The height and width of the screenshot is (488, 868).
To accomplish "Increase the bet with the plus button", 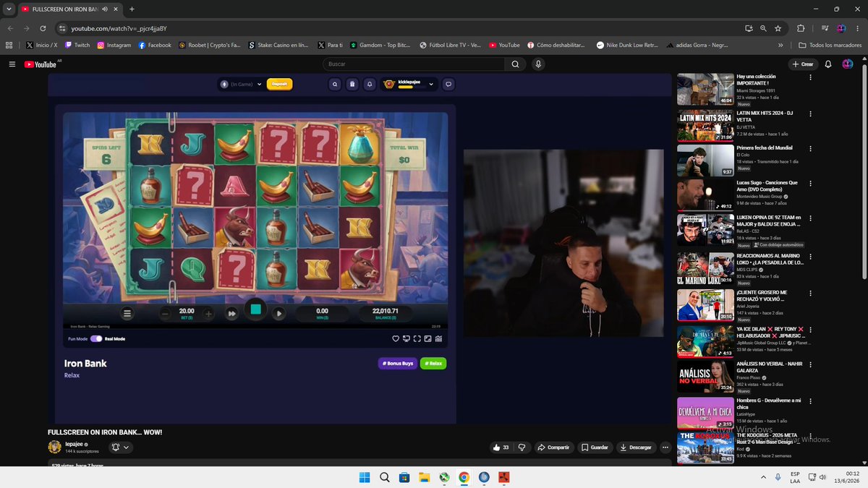I will coord(208,314).
